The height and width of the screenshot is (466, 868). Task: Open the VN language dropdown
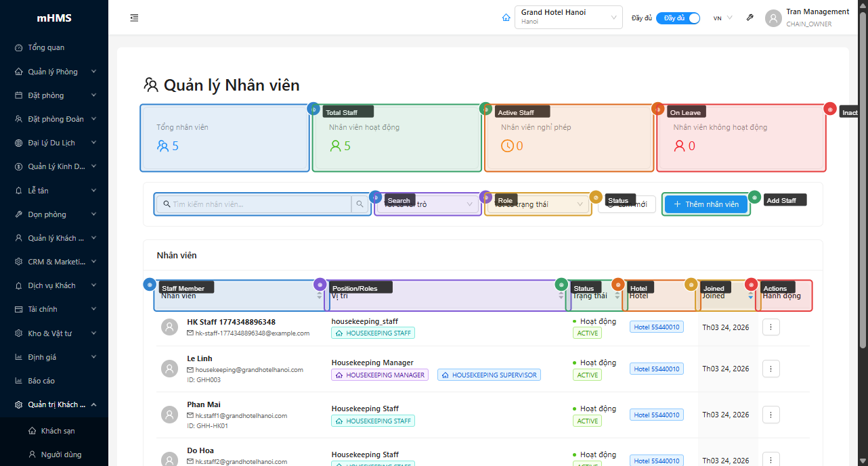pos(722,18)
